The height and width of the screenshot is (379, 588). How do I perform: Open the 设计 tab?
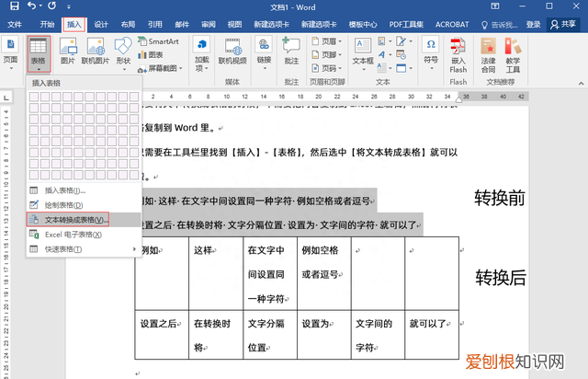[x=101, y=25]
